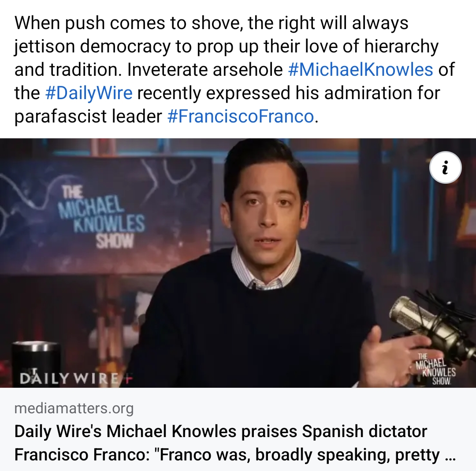This screenshot has width=476, height=471.
Task: Click the Michael Knowles Show corner logo
Action: 435,369
